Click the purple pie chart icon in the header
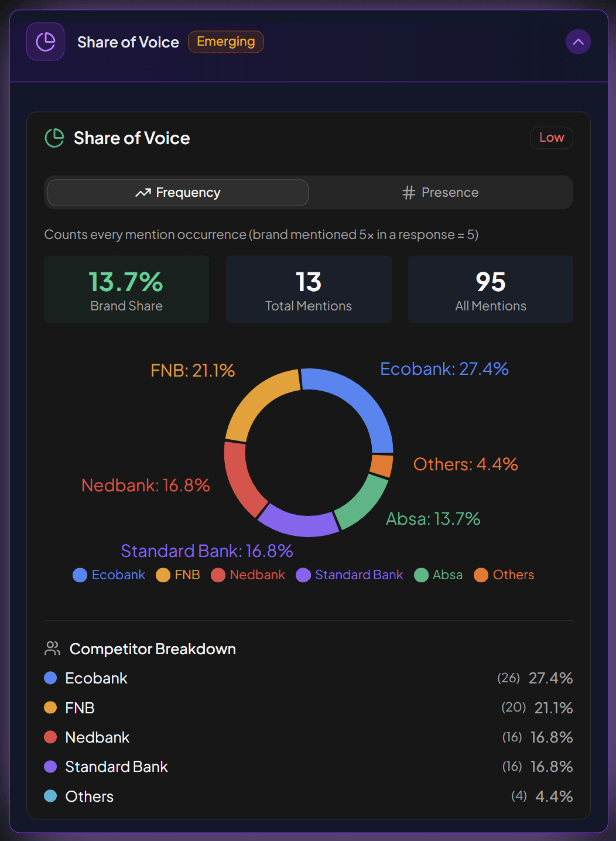The image size is (616, 841). coord(45,42)
